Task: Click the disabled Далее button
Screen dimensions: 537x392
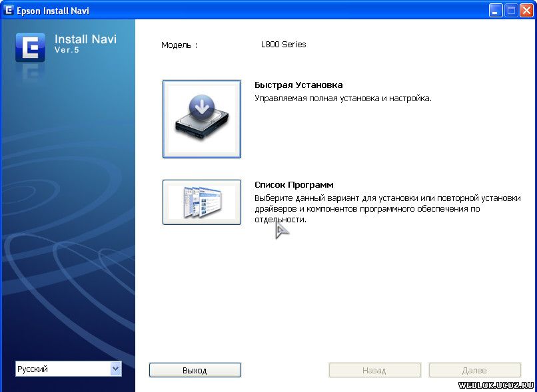Action: [x=474, y=370]
